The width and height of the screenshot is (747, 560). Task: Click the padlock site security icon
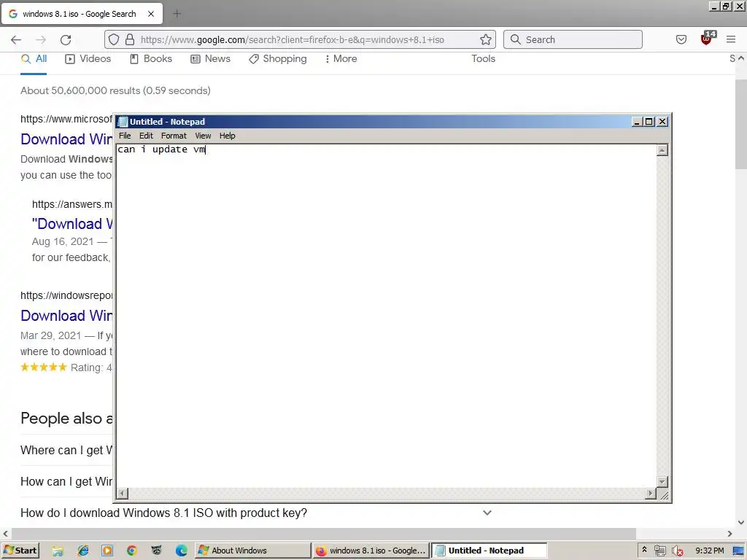click(130, 39)
